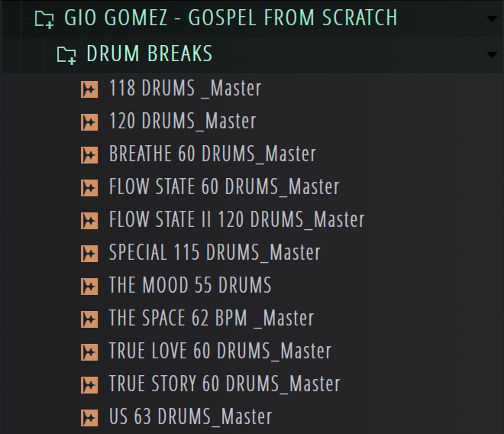
Task: Preview SPECIAL 115 DRUMS_Master sample
Action: [x=215, y=253]
